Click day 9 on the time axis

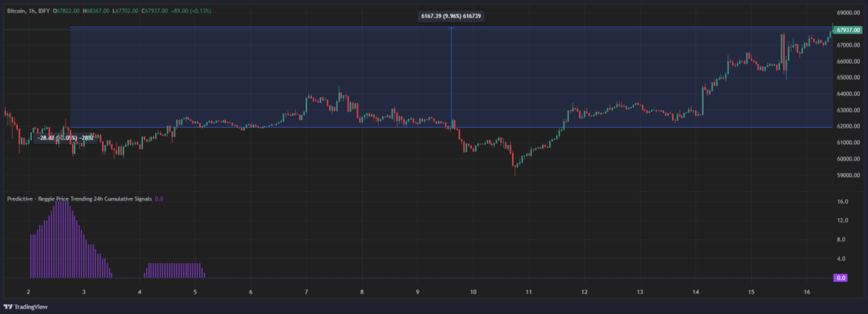click(x=417, y=292)
